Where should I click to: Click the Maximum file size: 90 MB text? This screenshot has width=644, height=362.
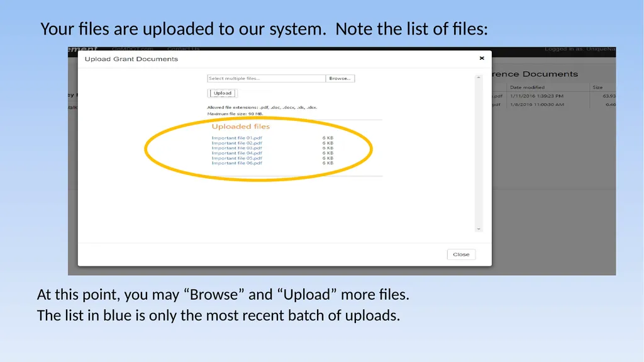235,114
